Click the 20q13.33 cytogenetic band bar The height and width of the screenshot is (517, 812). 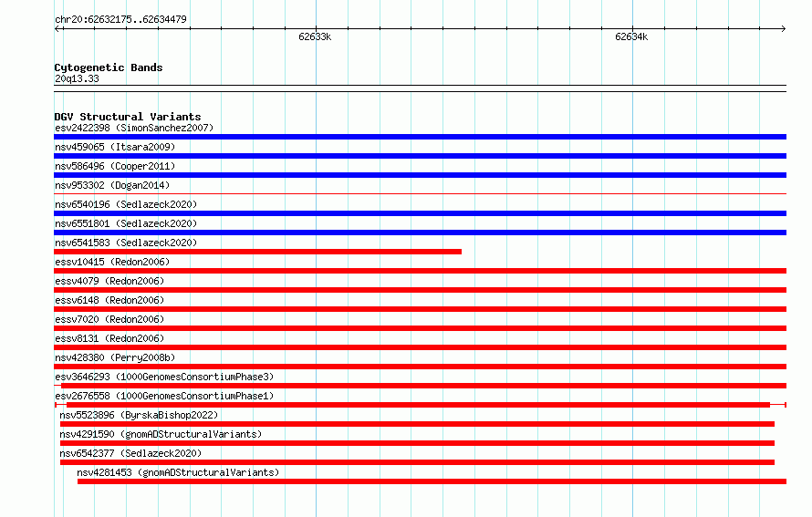420,88
